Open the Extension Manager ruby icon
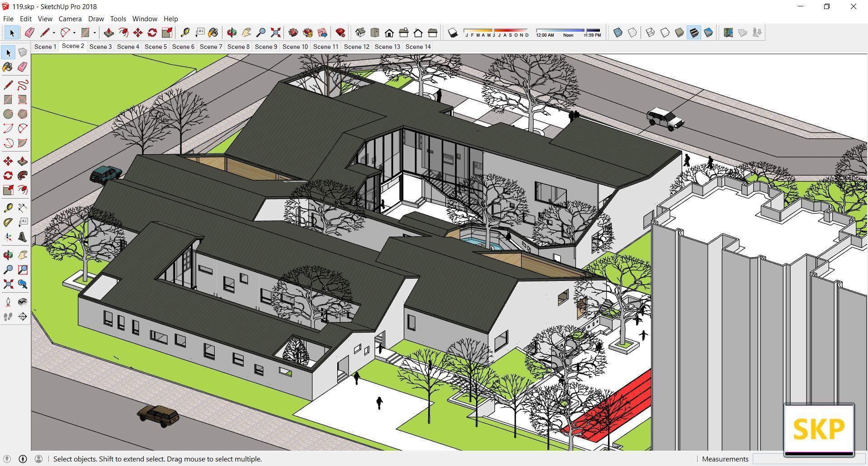This screenshot has width=868, height=466. pos(340,33)
